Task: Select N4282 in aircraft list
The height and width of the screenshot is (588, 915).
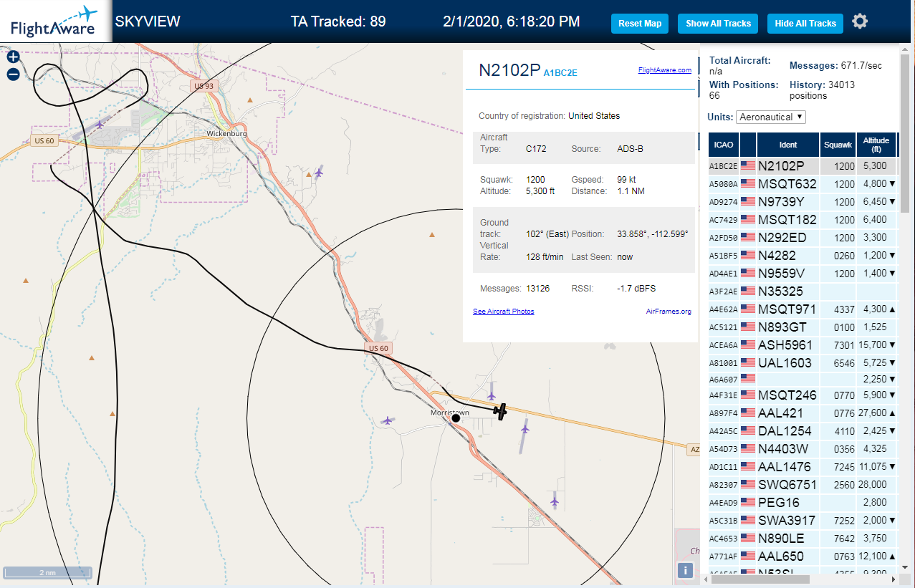Action: (777, 256)
